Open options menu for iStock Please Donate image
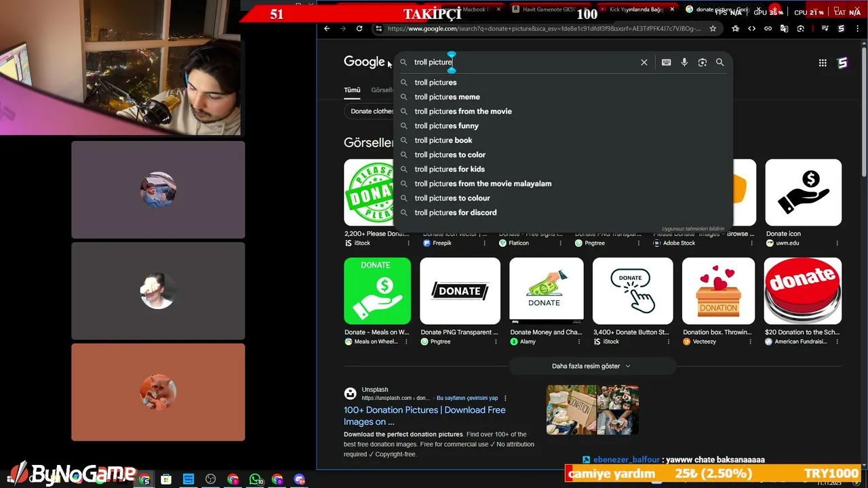The width and height of the screenshot is (868, 488). pyautogui.click(x=408, y=243)
